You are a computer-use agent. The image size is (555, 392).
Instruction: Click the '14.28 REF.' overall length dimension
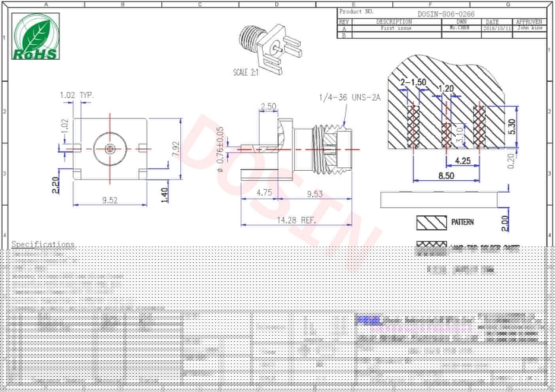point(296,220)
